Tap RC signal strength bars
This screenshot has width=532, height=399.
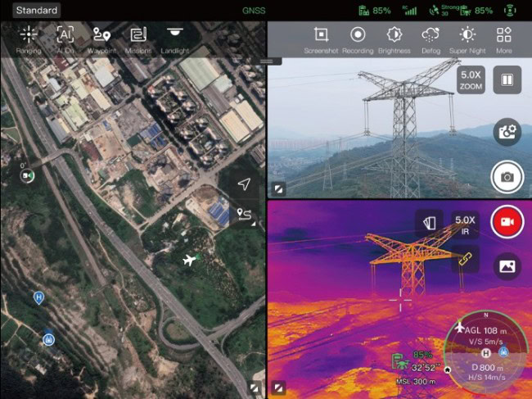point(409,11)
